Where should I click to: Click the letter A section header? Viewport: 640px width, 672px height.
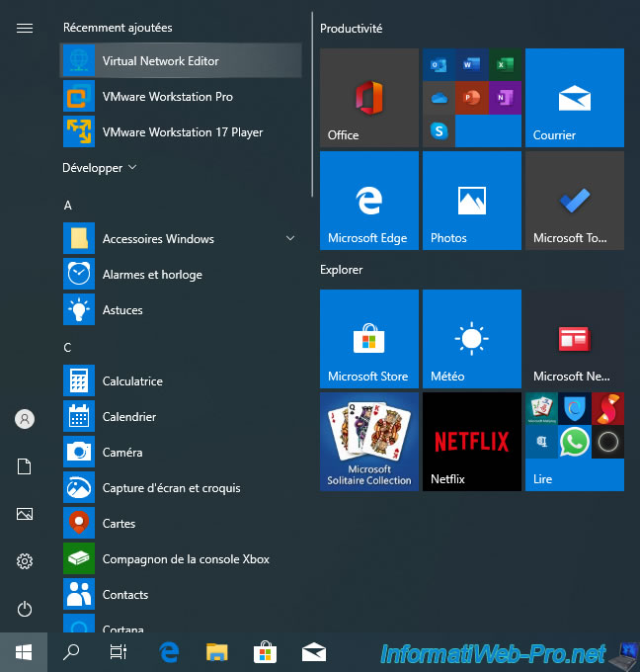(68, 206)
